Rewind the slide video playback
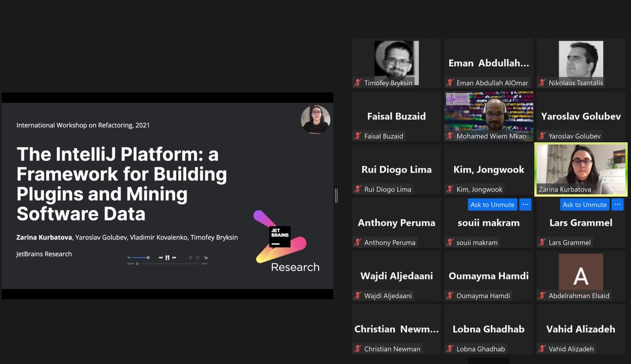The height and width of the screenshot is (364, 631). [160, 257]
